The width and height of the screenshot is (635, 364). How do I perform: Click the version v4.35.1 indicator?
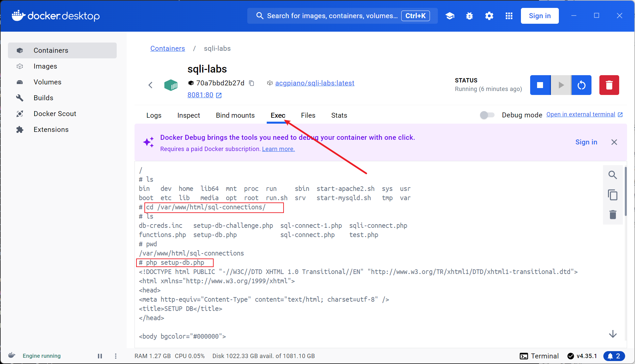tap(582, 356)
